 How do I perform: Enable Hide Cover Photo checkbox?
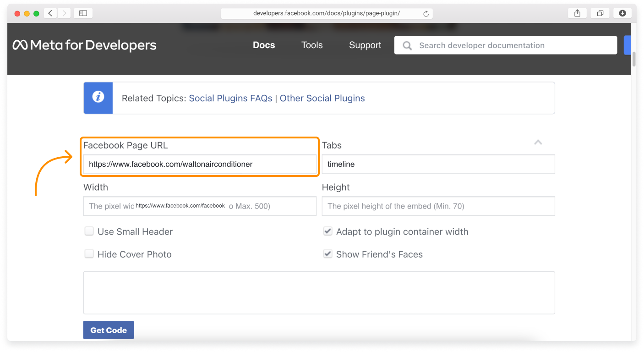point(89,253)
